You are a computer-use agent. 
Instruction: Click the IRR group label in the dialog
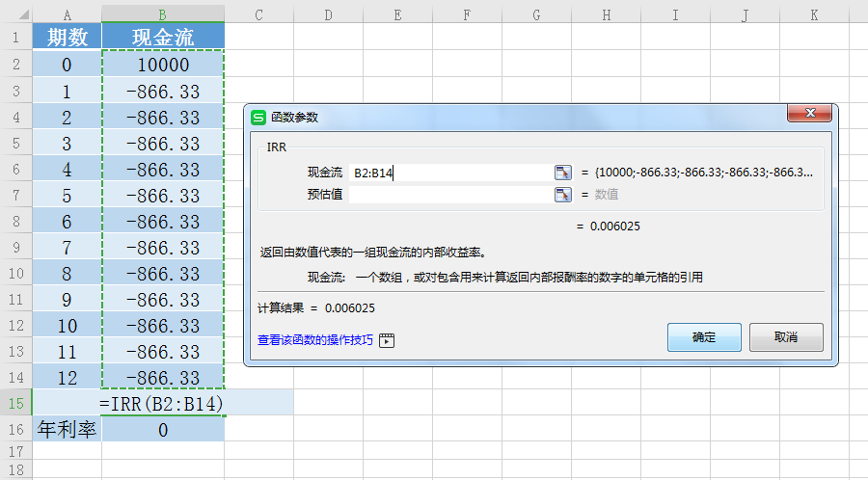coord(276,147)
